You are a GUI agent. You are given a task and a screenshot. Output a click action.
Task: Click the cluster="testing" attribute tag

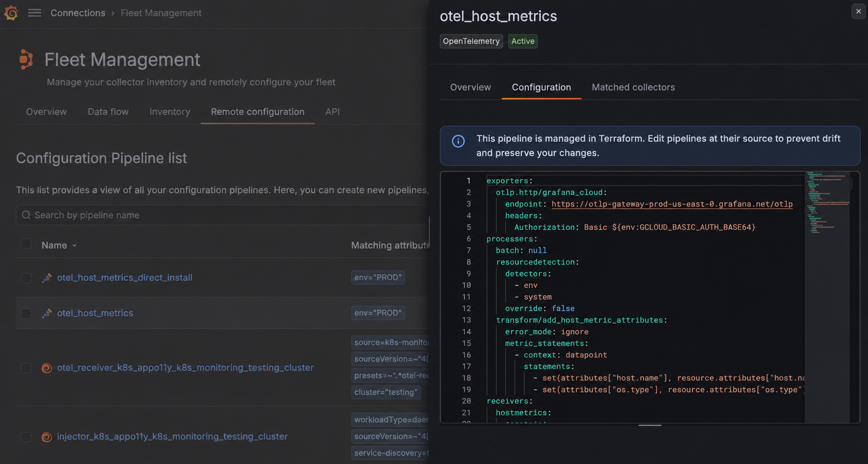point(386,392)
